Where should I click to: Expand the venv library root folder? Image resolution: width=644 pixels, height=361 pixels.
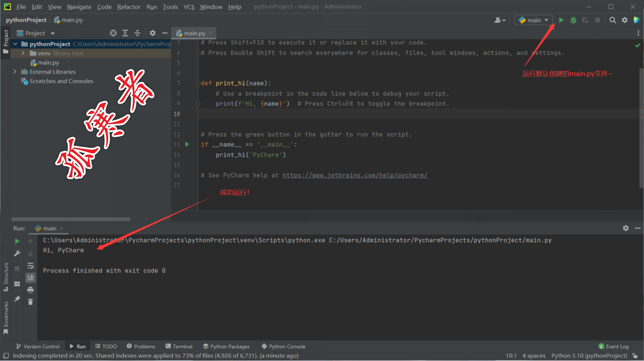[x=23, y=53]
